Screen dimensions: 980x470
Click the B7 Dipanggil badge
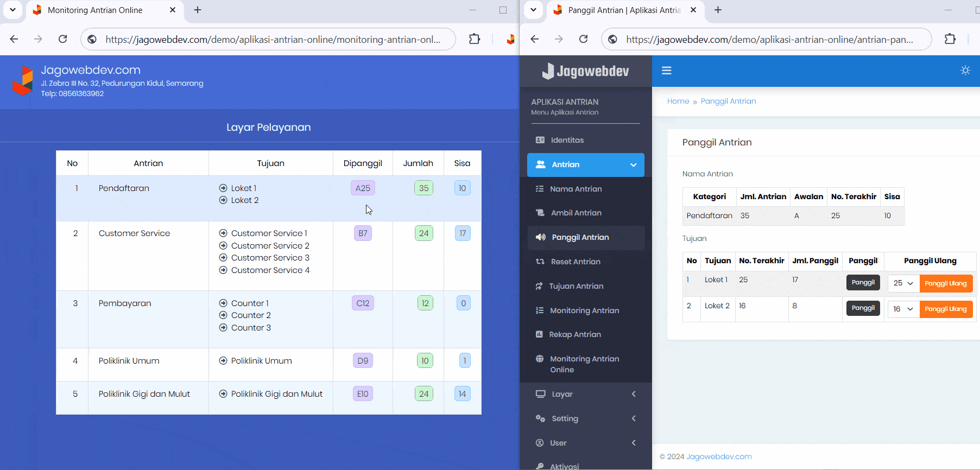pos(363,233)
